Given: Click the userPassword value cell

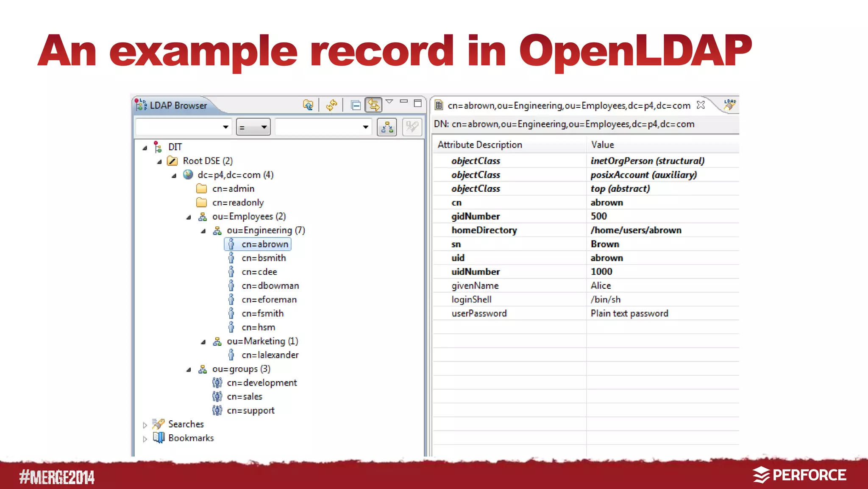Looking at the screenshot, I should pos(629,313).
